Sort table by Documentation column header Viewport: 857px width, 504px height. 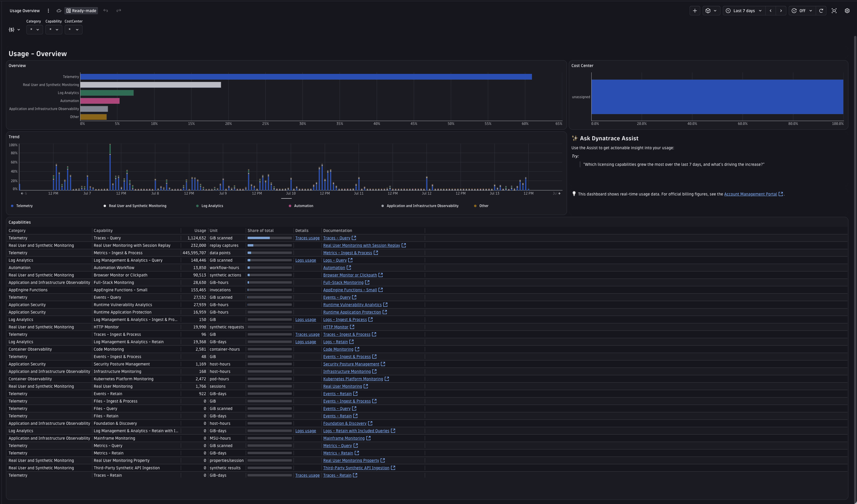tap(337, 230)
